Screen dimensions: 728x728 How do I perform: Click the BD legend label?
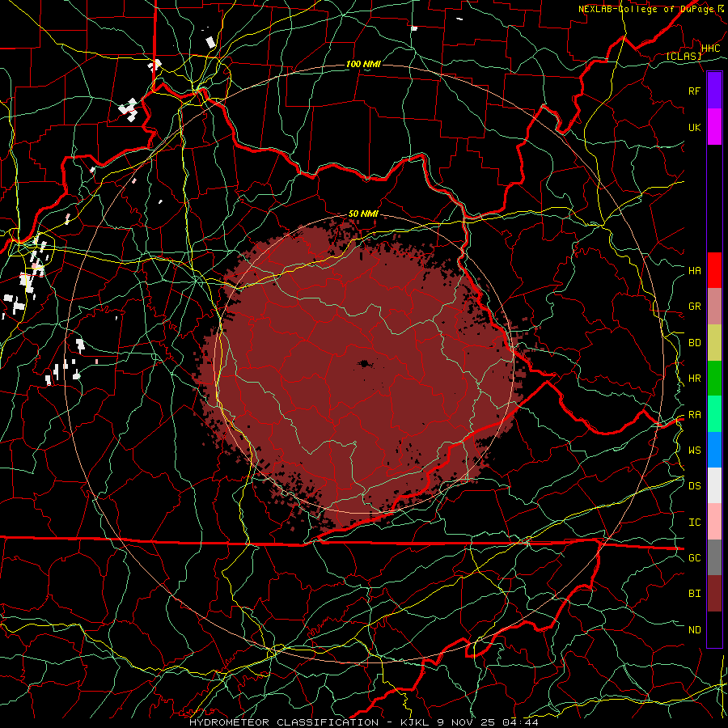pyautogui.click(x=694, y=343)
